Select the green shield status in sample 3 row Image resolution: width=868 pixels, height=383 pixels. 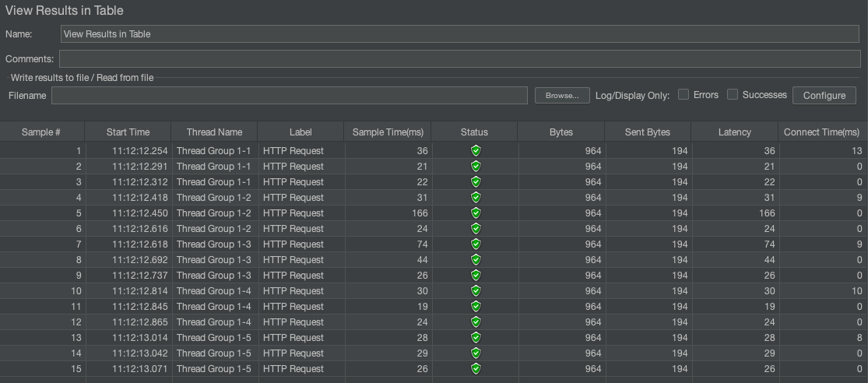pyautogui.click(x=476, y=181)
